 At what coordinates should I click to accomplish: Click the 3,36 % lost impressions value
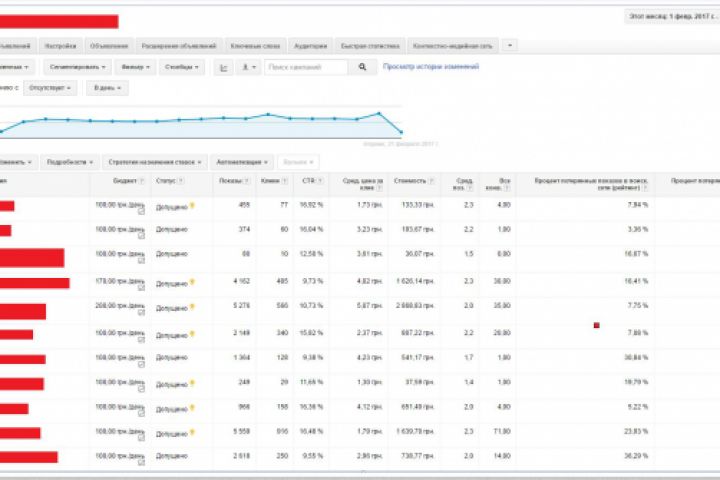(638, 229)
